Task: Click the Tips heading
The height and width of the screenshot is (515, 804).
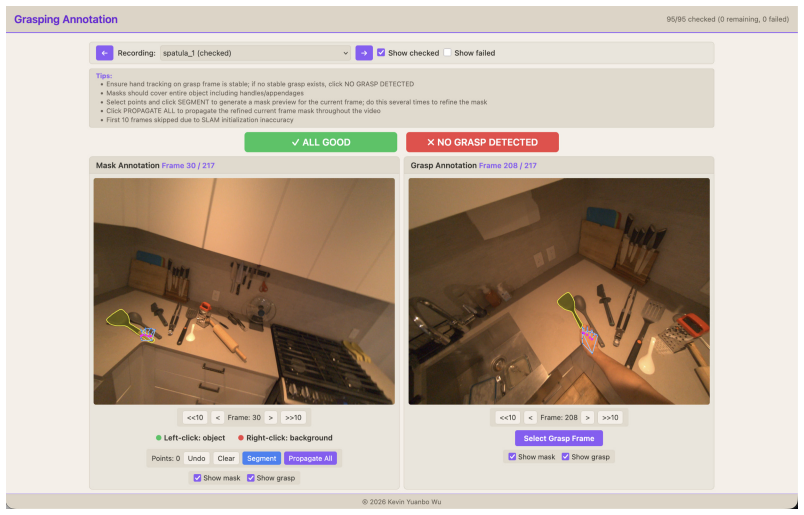Action: tap(104, 76)
